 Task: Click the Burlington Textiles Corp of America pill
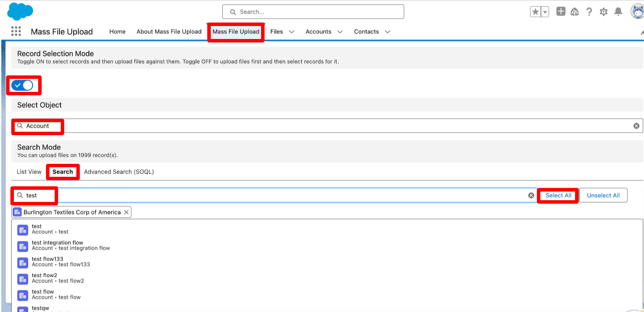point(72,212)
